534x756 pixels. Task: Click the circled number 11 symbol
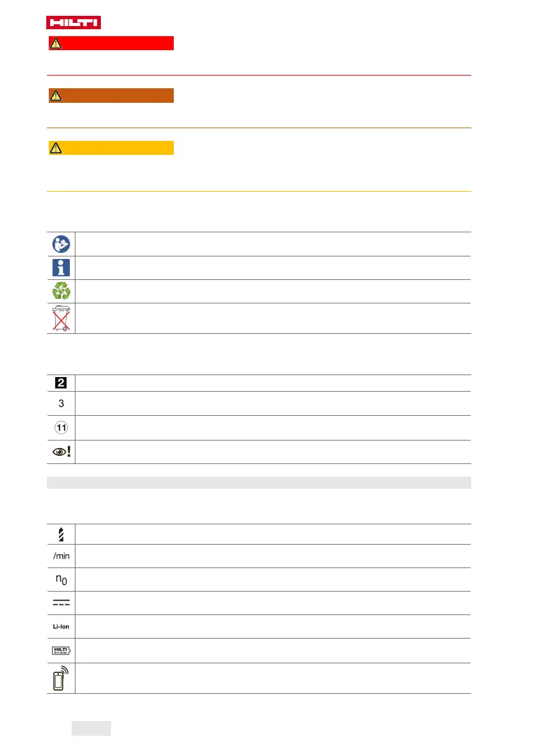pos(61,428)
